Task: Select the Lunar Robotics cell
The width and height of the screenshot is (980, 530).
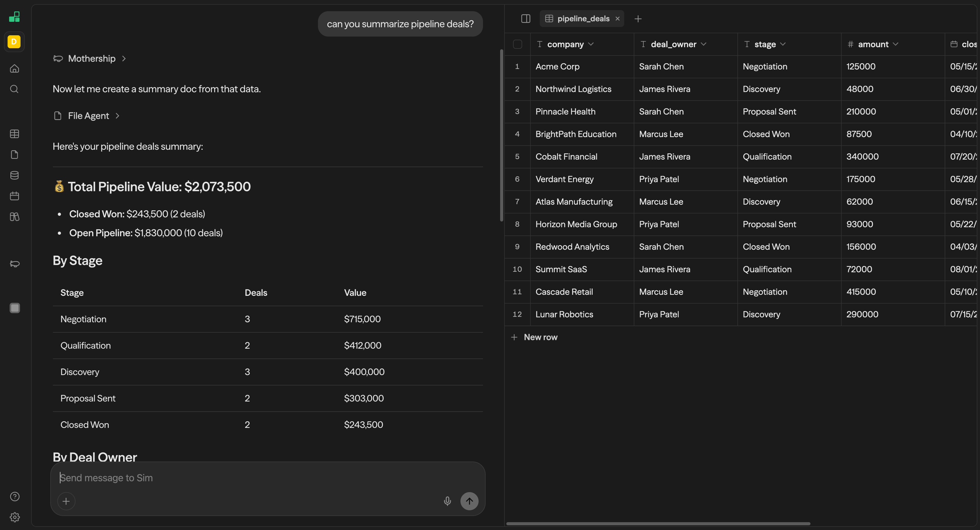Action: click(x=582, y=314)
